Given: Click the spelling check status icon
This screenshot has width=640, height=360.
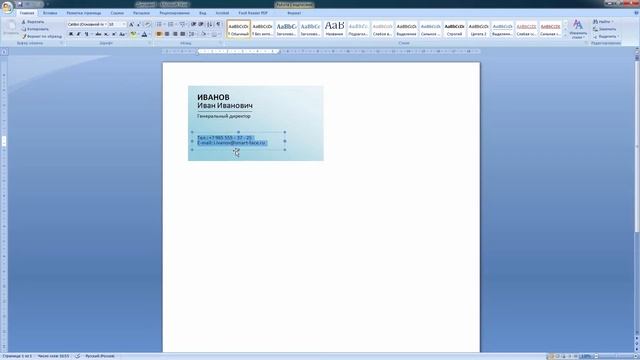Looking at the screenshot, I should (x=78, y=356).
